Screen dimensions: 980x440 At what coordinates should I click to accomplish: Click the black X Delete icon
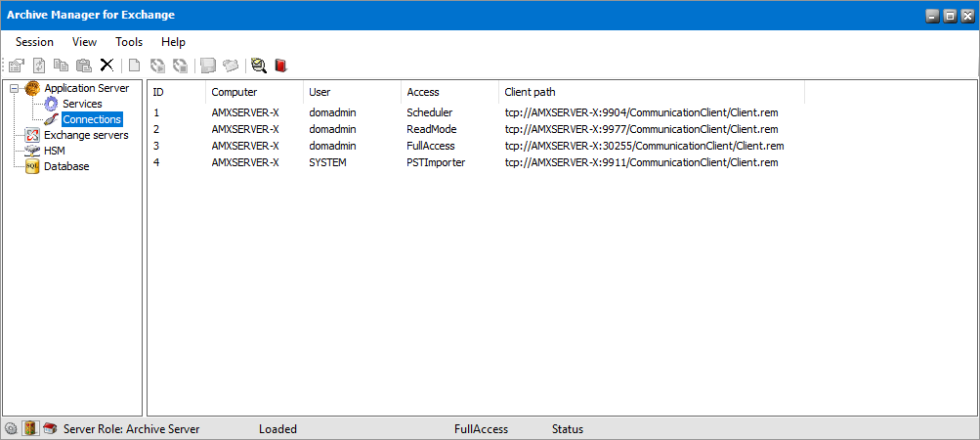click(107, 66)
